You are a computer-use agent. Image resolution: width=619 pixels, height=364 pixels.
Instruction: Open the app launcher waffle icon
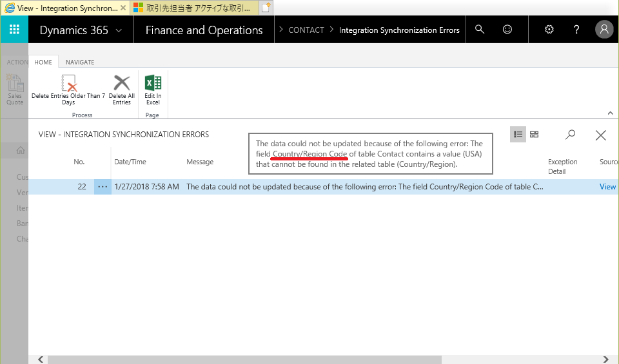point(14,30)
